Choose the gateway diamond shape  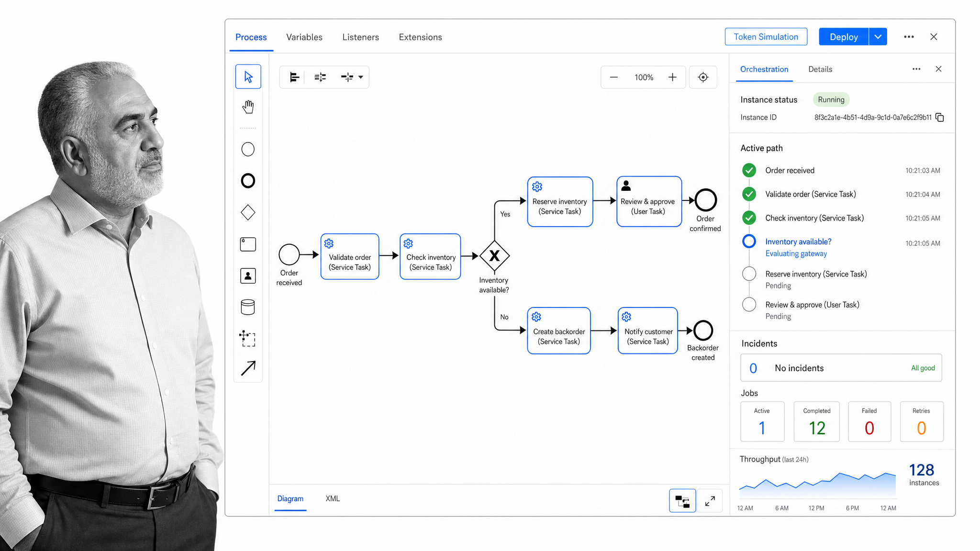[x=248, y=212]
